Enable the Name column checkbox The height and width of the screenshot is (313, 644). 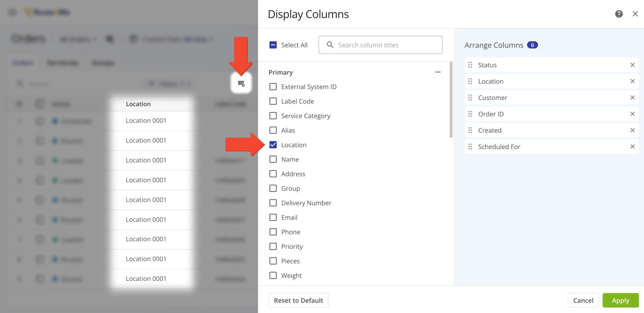coord(273,159)
